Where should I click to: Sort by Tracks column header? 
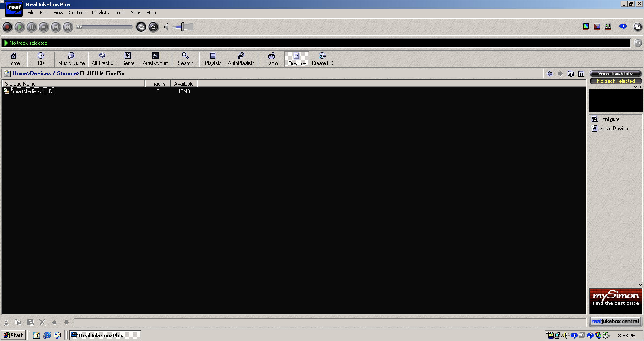[158, 84]
